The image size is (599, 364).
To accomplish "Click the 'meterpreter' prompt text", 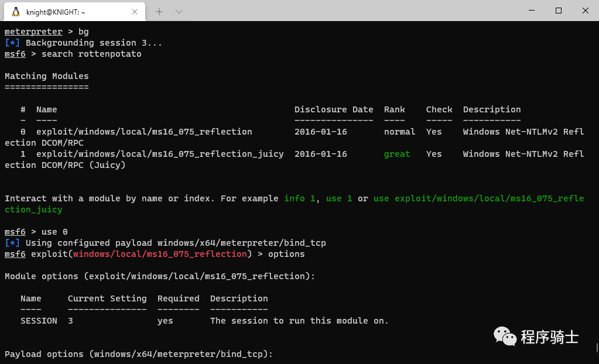I will point(33,32).
